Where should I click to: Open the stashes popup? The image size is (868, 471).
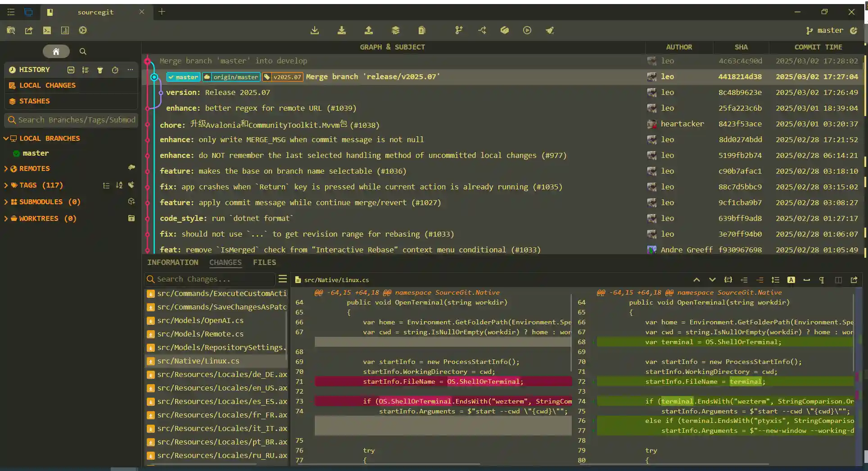point(395,30)
